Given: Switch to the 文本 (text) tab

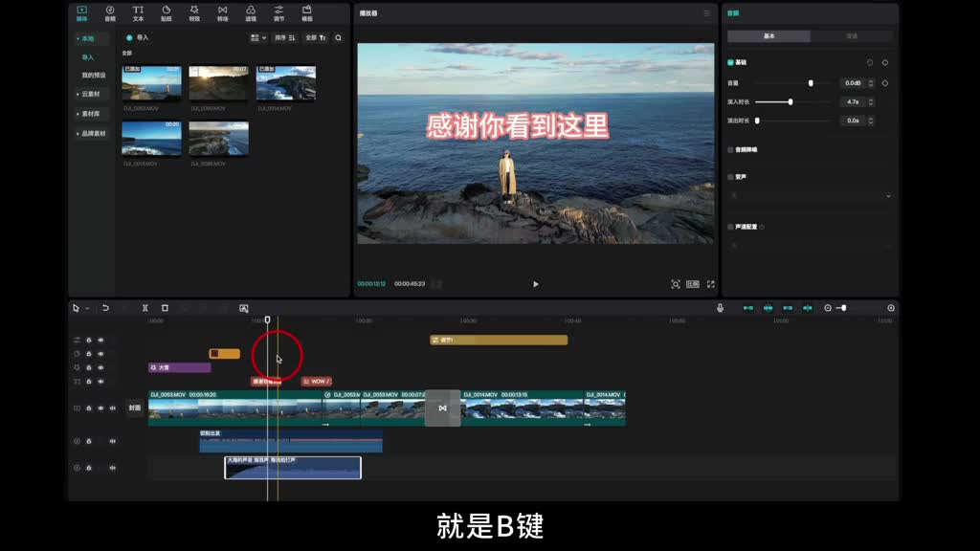Looking at the screenshot, I should pyautogui.click(x=138, y=12).
